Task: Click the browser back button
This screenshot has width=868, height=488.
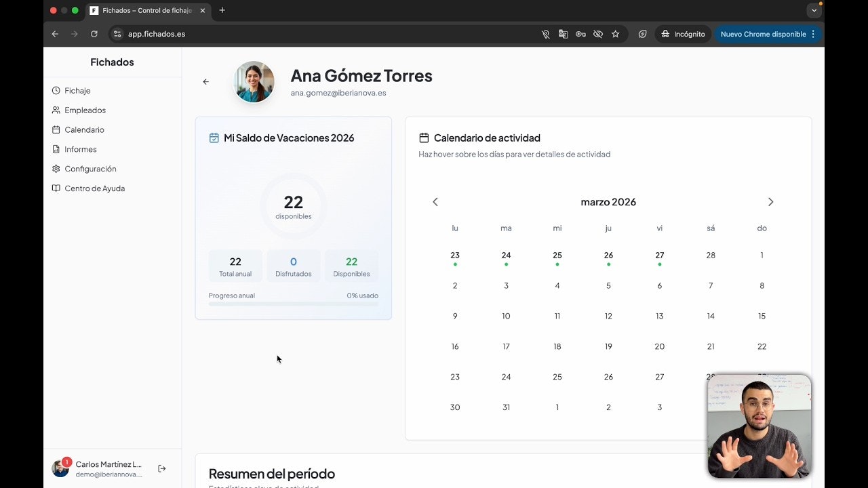Action: pos(55,34)
